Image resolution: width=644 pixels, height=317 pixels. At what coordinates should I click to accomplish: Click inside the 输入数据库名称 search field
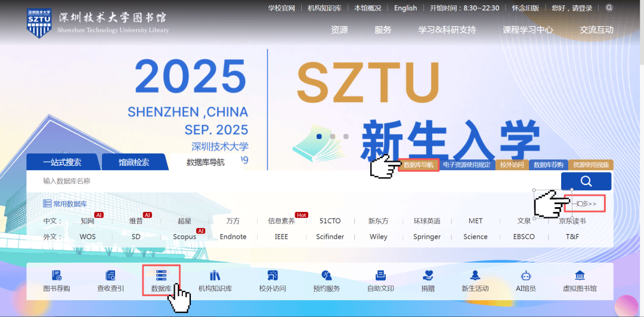point(293,181)
